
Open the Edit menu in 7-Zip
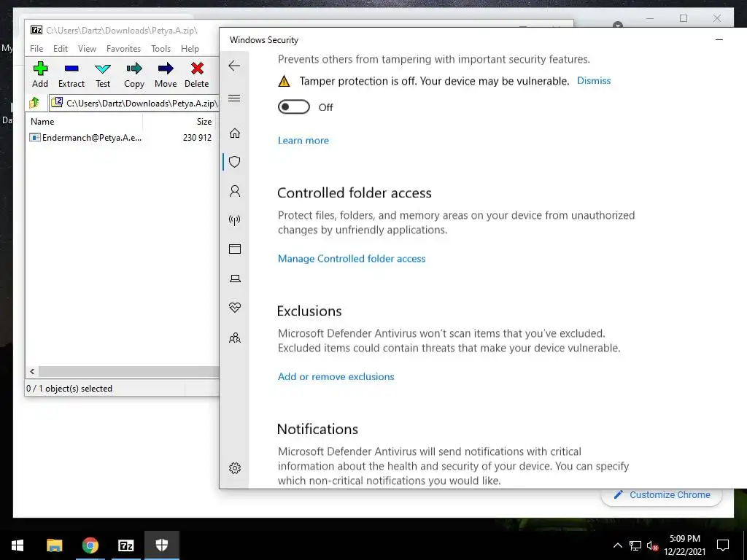[60, 49]
